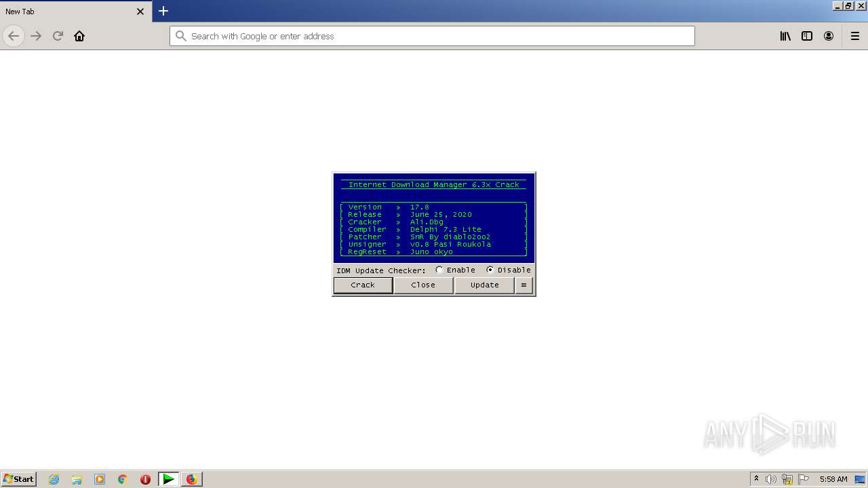Click the Crack button
Screen dimensions: 868x488
tap(363, 285)
